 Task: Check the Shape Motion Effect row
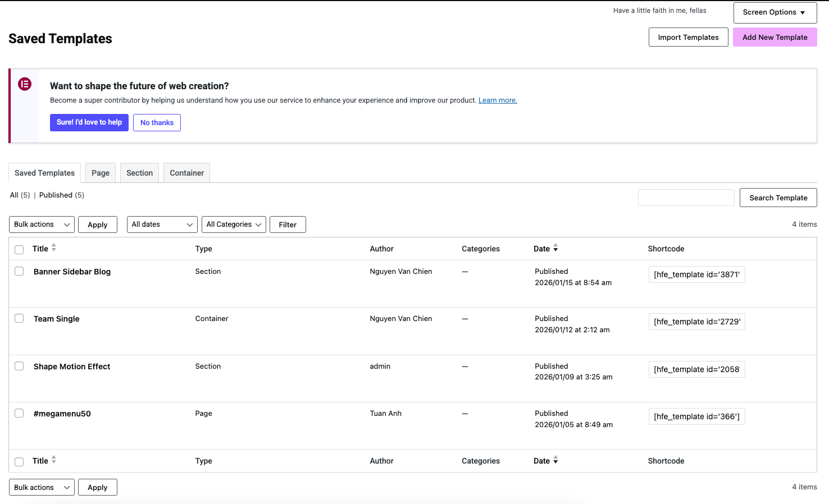tap(19, 366)
